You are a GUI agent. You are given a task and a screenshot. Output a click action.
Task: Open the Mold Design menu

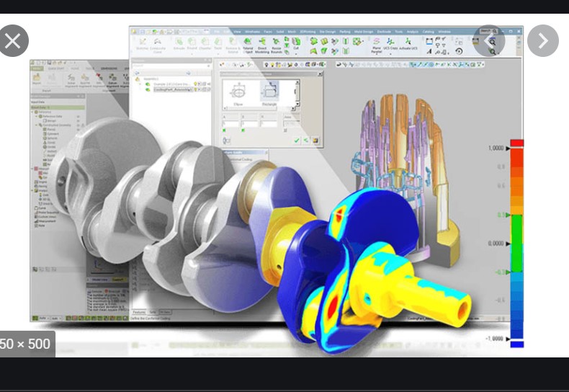click(x=362, y=32)
